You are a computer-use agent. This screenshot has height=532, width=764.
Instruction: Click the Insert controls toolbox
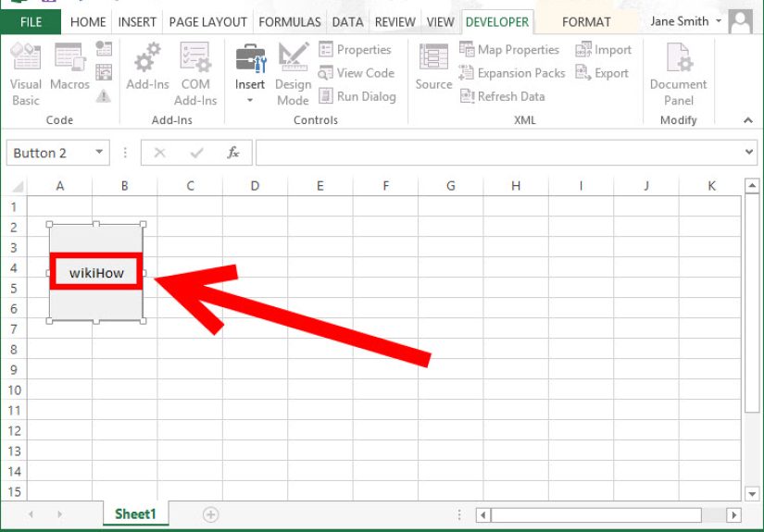click(250, 73)
